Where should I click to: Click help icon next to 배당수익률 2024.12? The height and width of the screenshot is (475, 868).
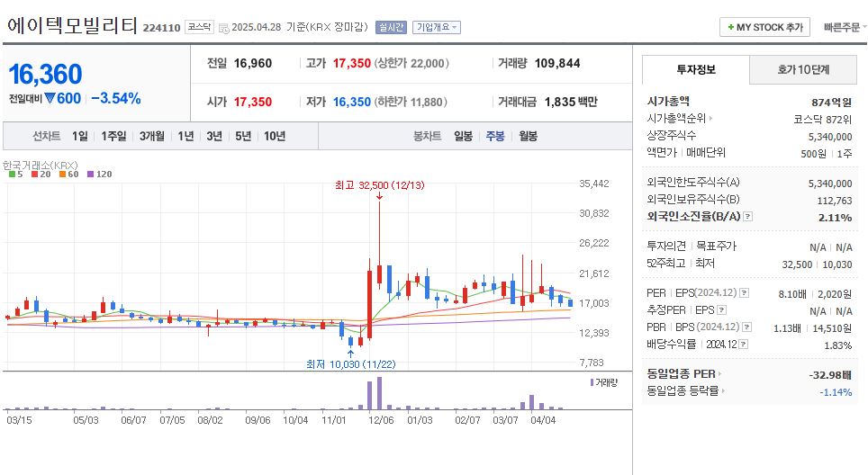point(744,345)
